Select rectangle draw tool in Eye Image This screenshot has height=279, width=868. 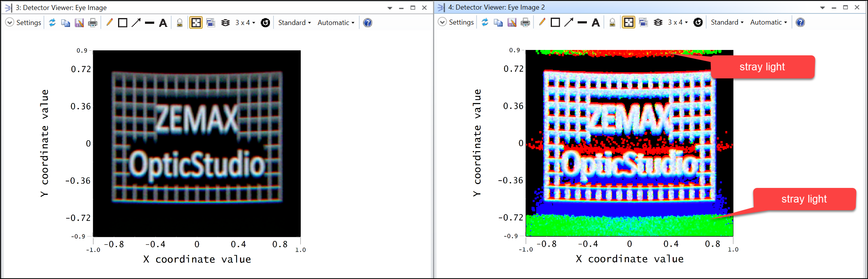coord(123,23)
